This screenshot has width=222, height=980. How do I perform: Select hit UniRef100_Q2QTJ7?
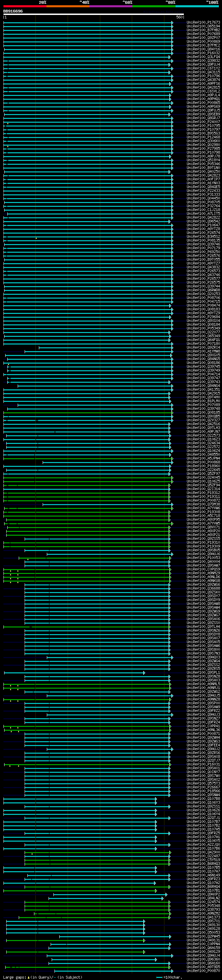click(203, 761)
